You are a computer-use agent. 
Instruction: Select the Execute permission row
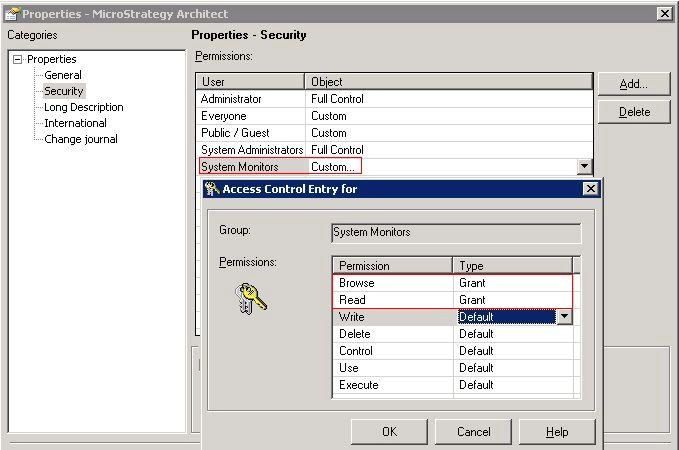click(453, 385)
